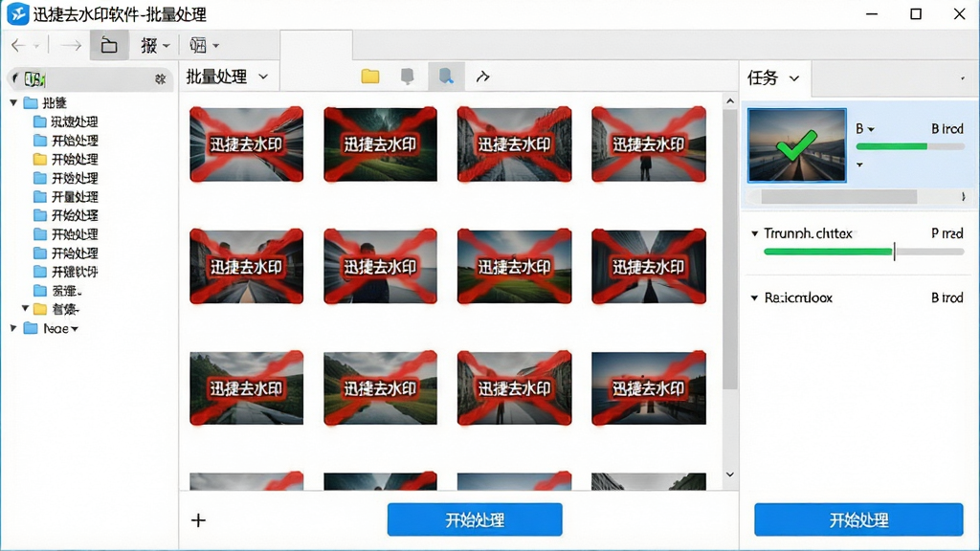Select the Neae folder
The width and height of the screenshot is (980, 551).
(x=46, y=328)
